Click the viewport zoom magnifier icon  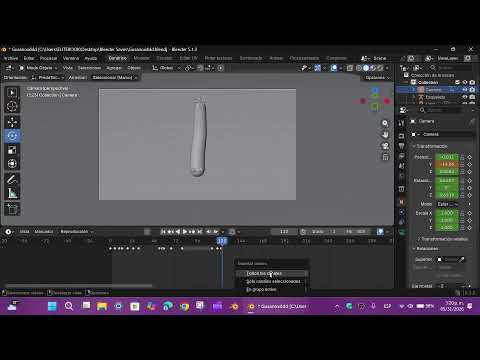[x=385, y=123]
